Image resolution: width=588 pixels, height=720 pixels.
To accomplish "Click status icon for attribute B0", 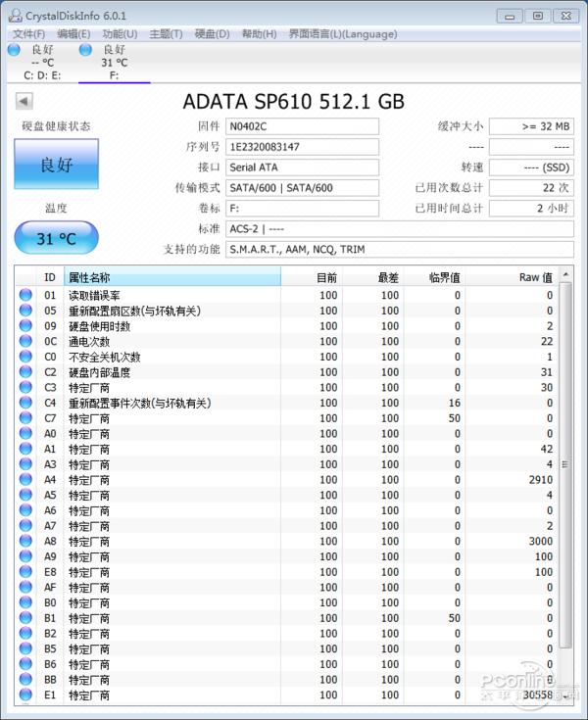I will tap(25, 602).
